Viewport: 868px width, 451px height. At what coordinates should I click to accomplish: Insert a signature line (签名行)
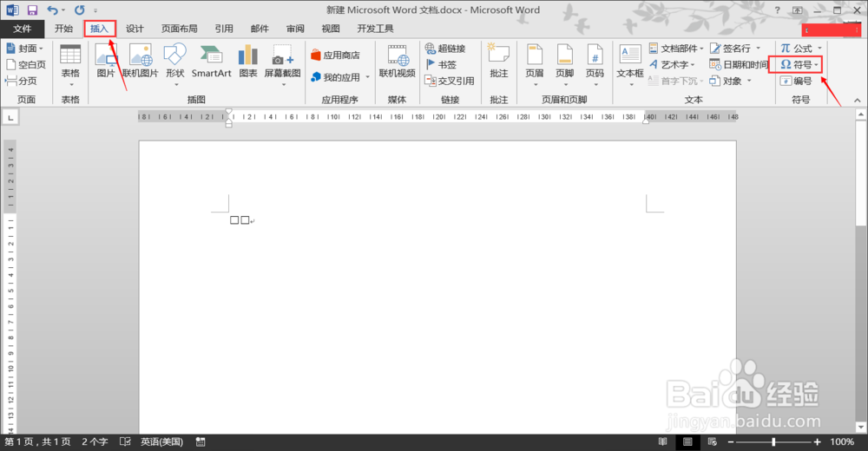tap(736, 49)
